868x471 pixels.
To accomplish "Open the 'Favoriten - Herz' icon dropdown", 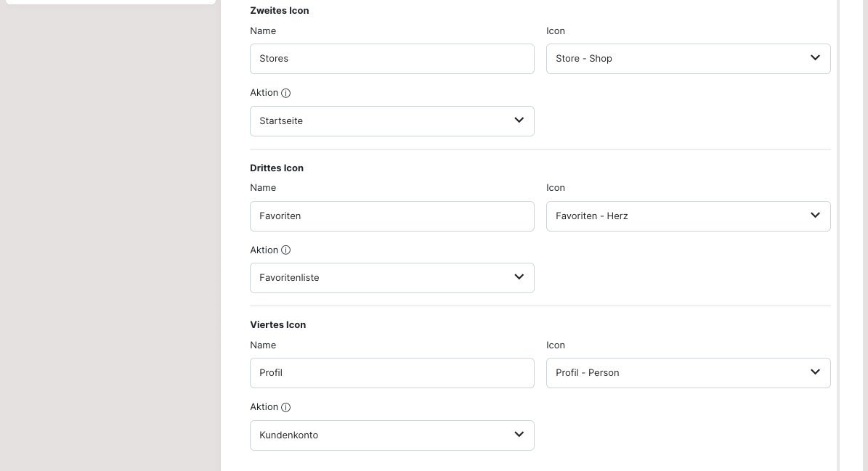I will coord(688,216).
